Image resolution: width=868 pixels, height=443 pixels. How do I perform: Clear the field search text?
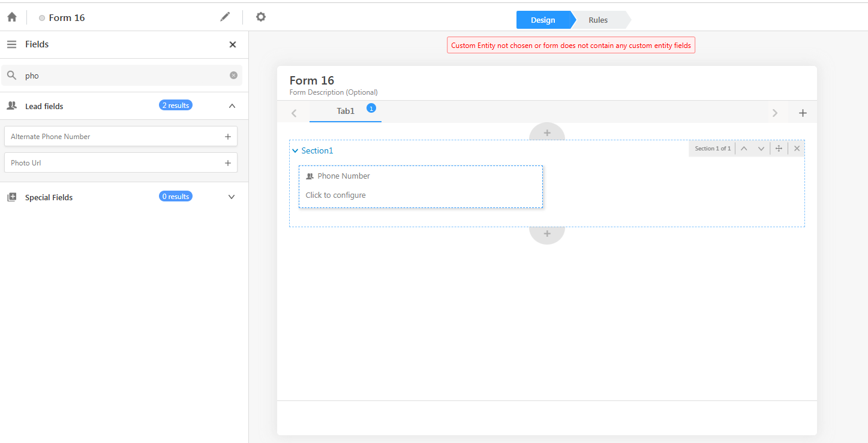click(233, 76)
